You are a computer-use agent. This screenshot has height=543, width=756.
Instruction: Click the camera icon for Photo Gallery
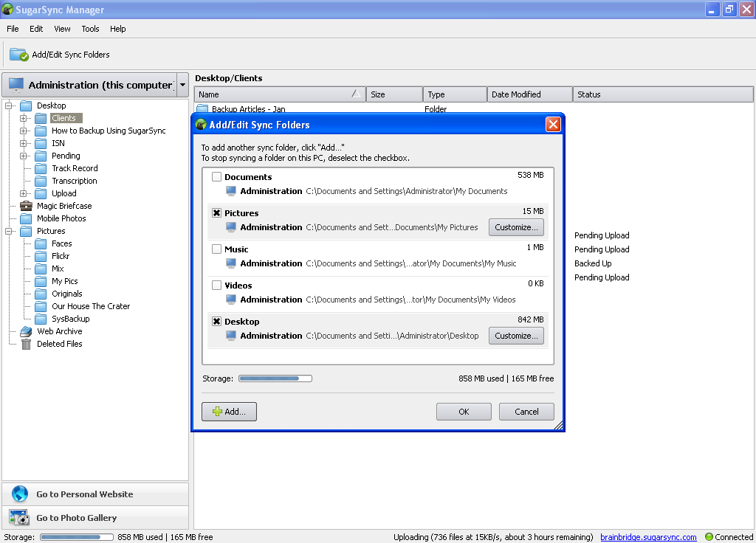click(x=19, y=517)
